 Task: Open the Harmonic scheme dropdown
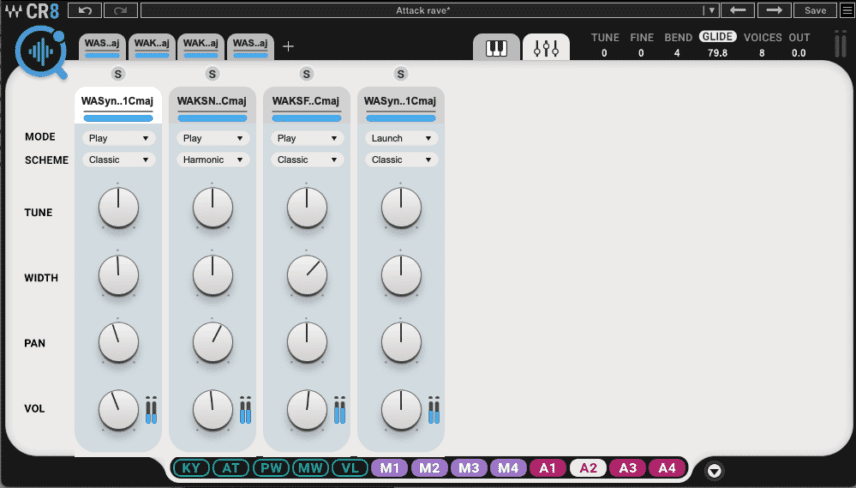click(x=213, y=159)
